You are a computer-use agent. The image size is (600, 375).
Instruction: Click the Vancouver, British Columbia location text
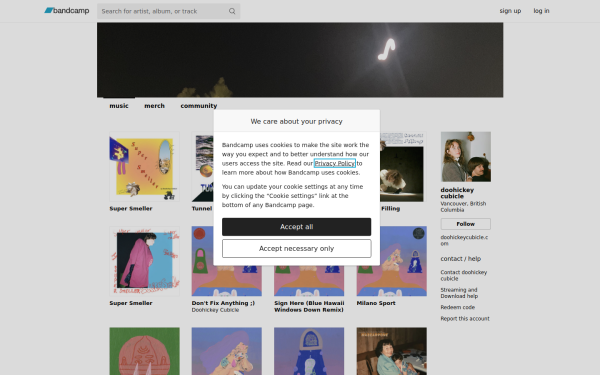(x=463, y=207)
